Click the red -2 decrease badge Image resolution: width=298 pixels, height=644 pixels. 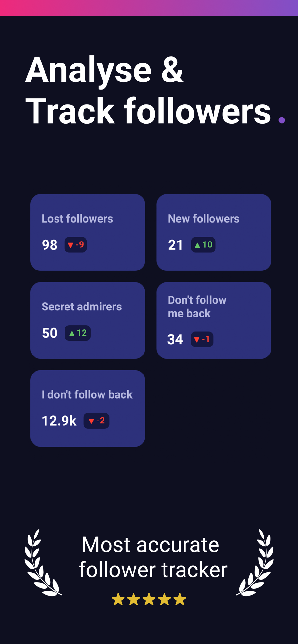(96, 421)
